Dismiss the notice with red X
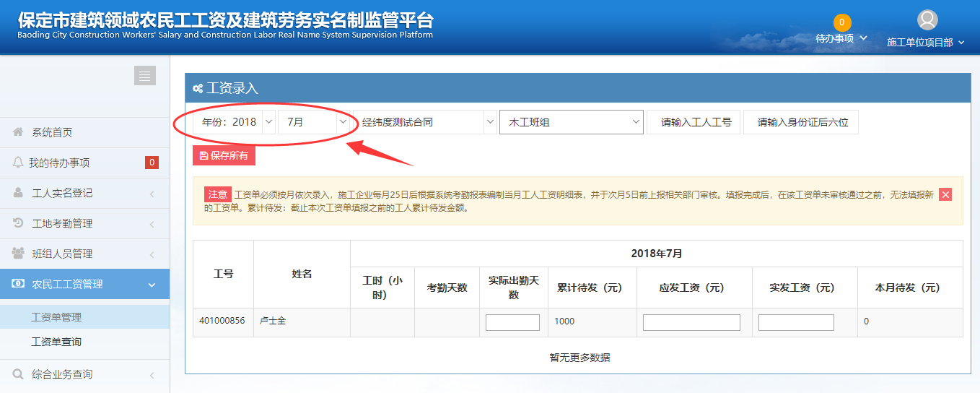 [945, 194]
